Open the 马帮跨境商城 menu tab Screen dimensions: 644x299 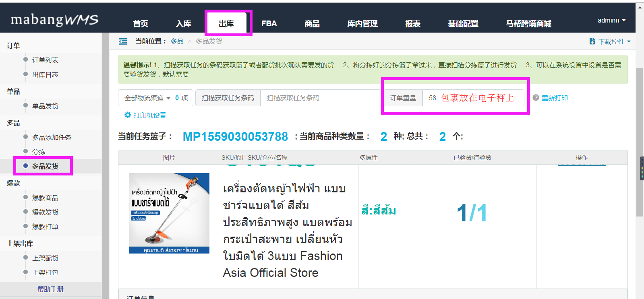coord(528,24)
